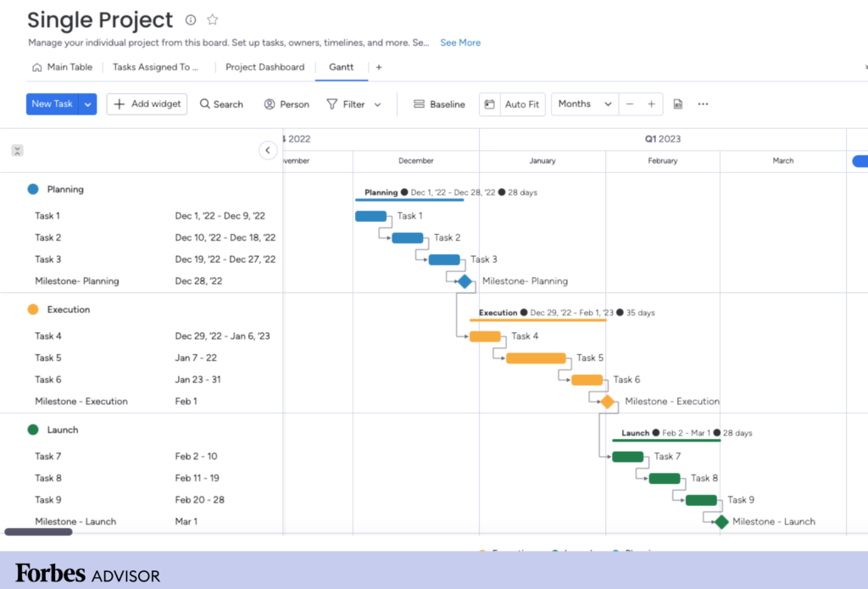Click the orange Execution group color dot

click(x=33, y=310)
